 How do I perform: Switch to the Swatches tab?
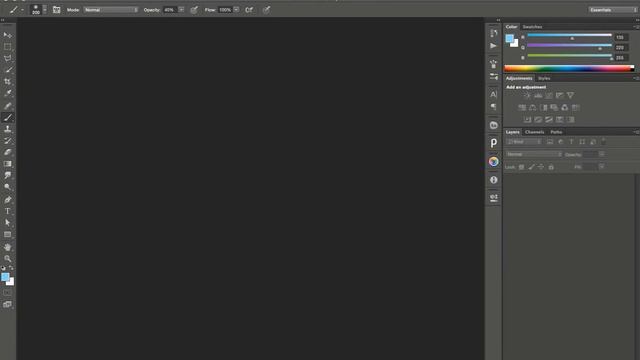pyautogui.click(x=532, y=27)
